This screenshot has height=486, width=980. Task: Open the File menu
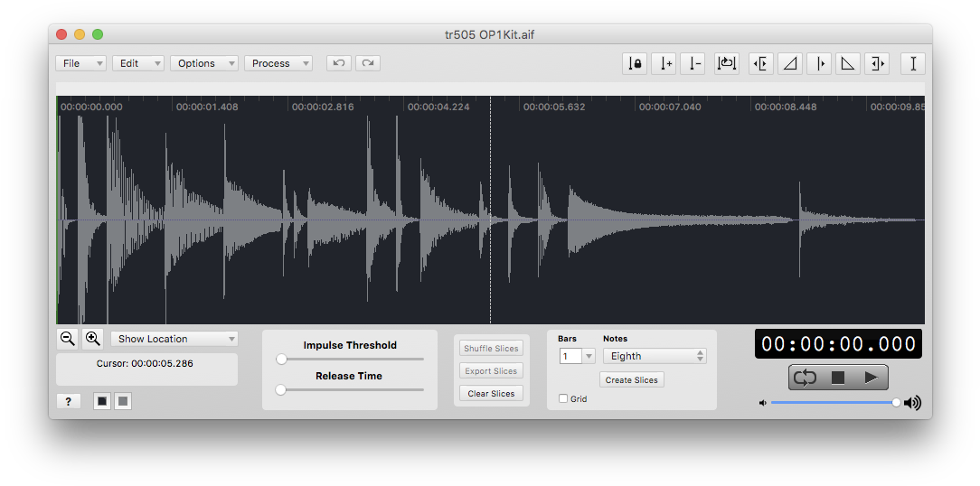tap(80, 63)
